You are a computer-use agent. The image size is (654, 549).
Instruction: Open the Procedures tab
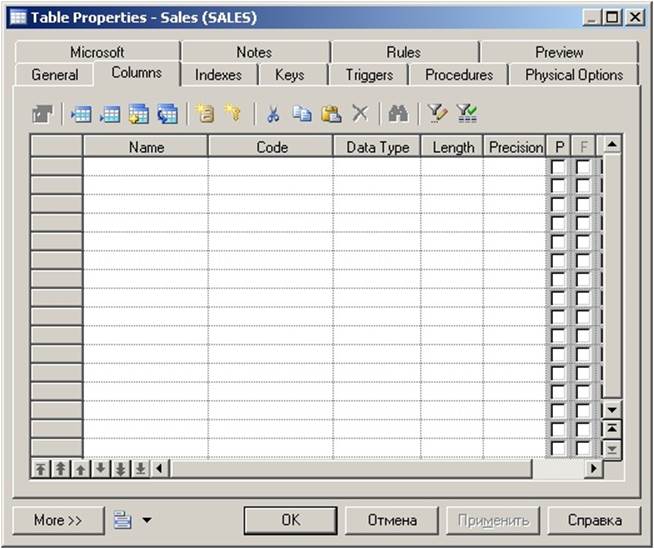click(x=459, y=75)
